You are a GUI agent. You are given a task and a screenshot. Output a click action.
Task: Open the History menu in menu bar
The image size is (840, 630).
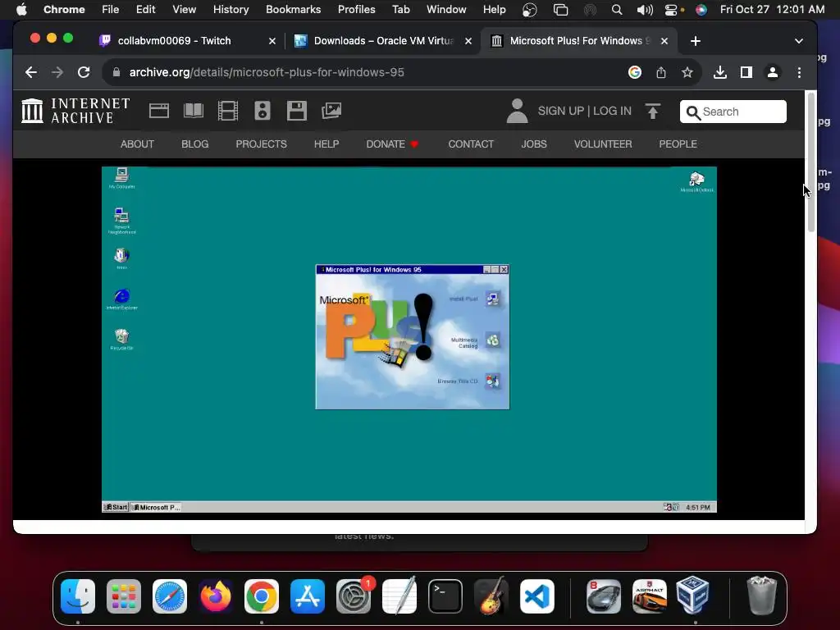tap(231, 9)
